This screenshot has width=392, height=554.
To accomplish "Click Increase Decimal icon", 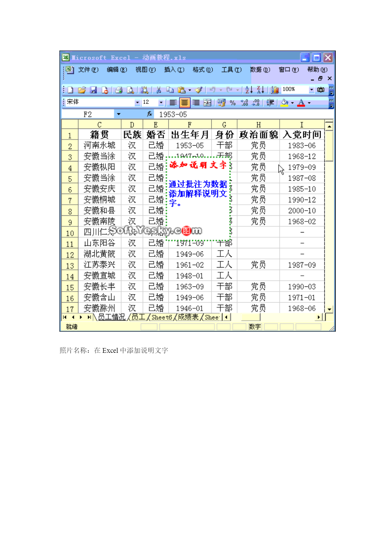I will coord(244,102).
